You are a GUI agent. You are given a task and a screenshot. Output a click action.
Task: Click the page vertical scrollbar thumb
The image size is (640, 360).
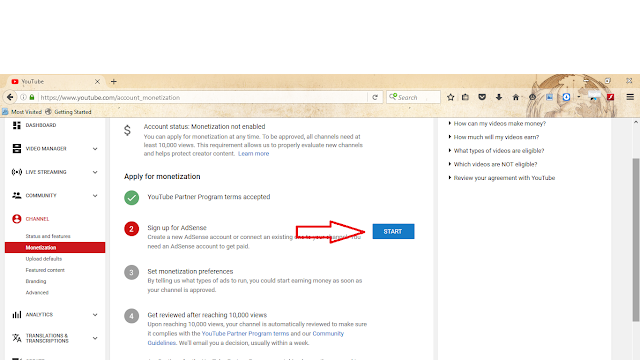(636, 240)
